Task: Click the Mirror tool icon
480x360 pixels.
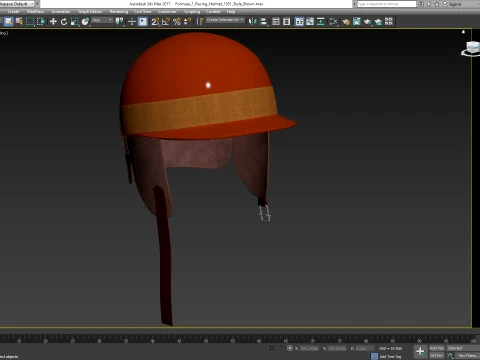Action: tap(252, 22)
